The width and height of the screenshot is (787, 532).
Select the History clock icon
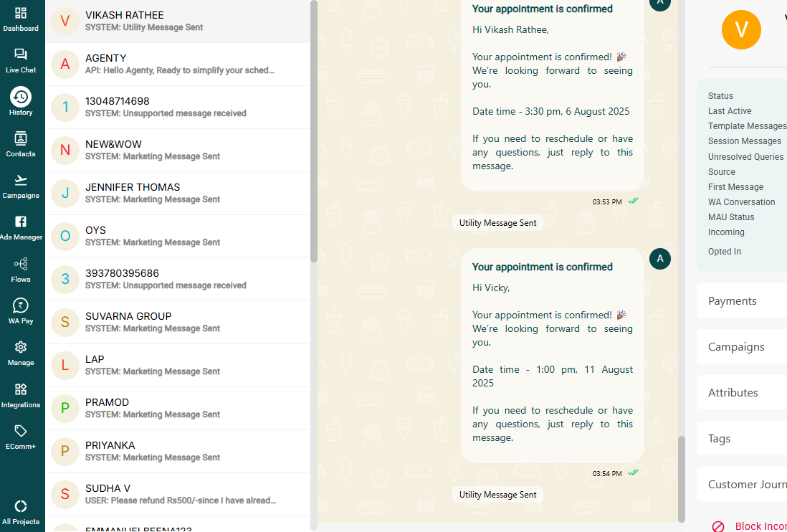coord(21,97)
